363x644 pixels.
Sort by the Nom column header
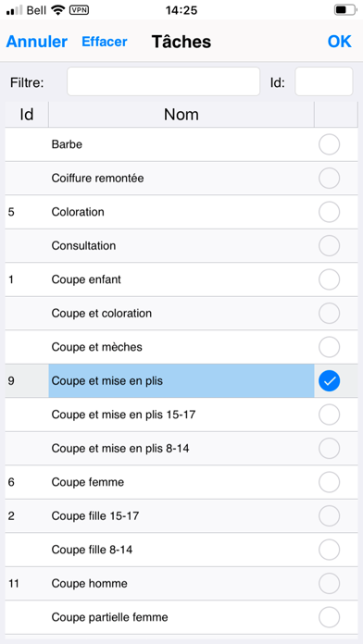181,115
